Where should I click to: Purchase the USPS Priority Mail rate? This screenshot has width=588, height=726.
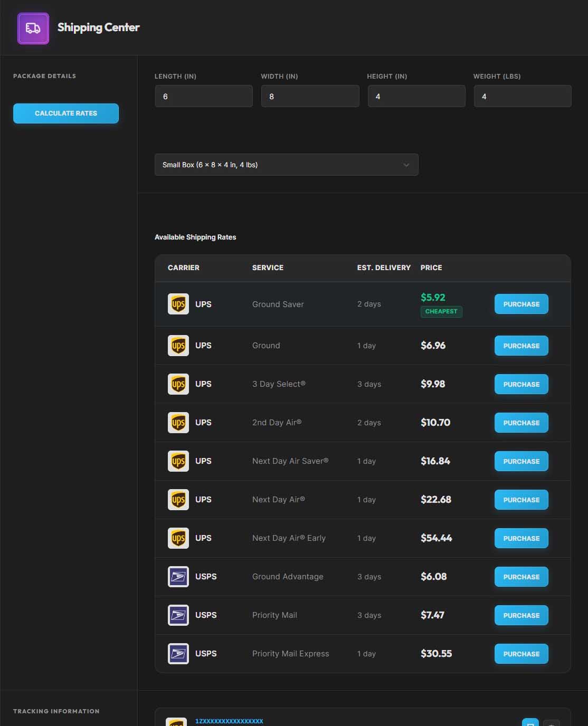point(521,615)
